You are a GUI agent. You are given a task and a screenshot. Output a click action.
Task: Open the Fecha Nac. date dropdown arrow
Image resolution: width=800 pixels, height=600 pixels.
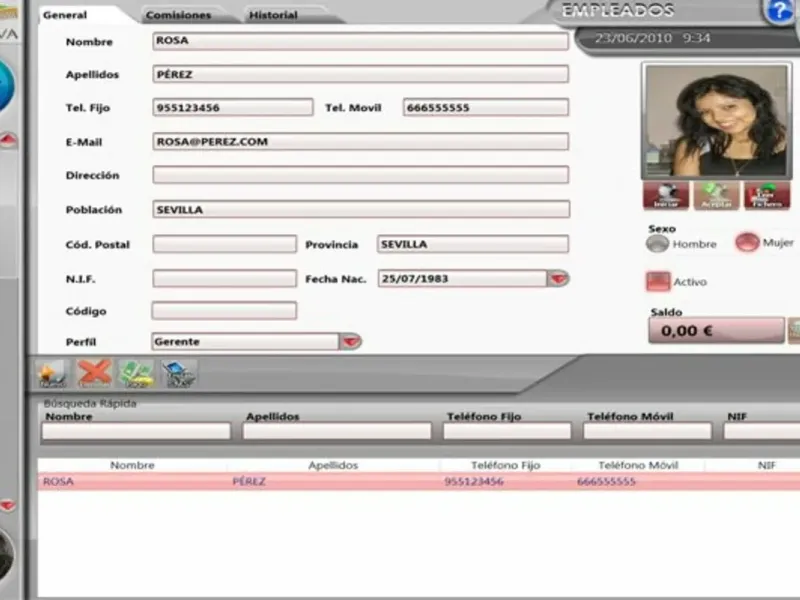558,279
